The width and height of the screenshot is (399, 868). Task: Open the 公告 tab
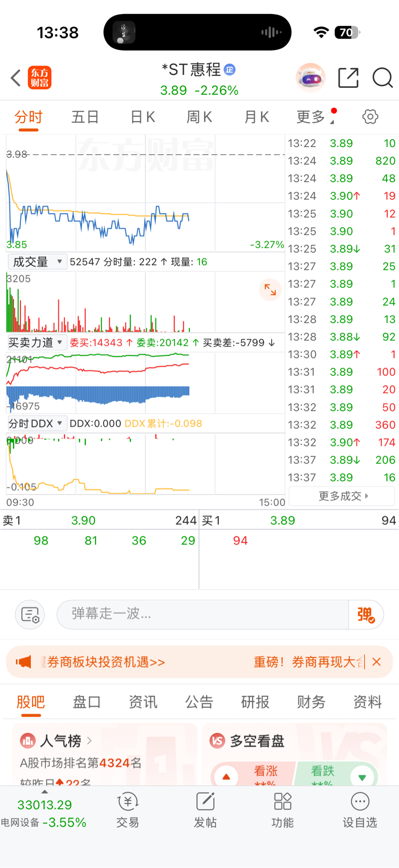click(x=199, y=702)
